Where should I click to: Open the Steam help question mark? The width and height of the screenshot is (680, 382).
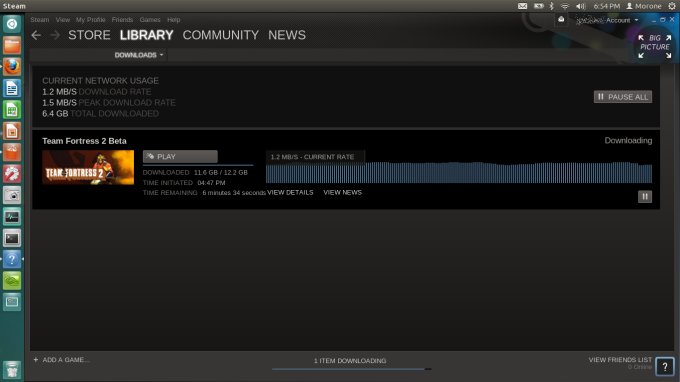(x=665, y=367)
